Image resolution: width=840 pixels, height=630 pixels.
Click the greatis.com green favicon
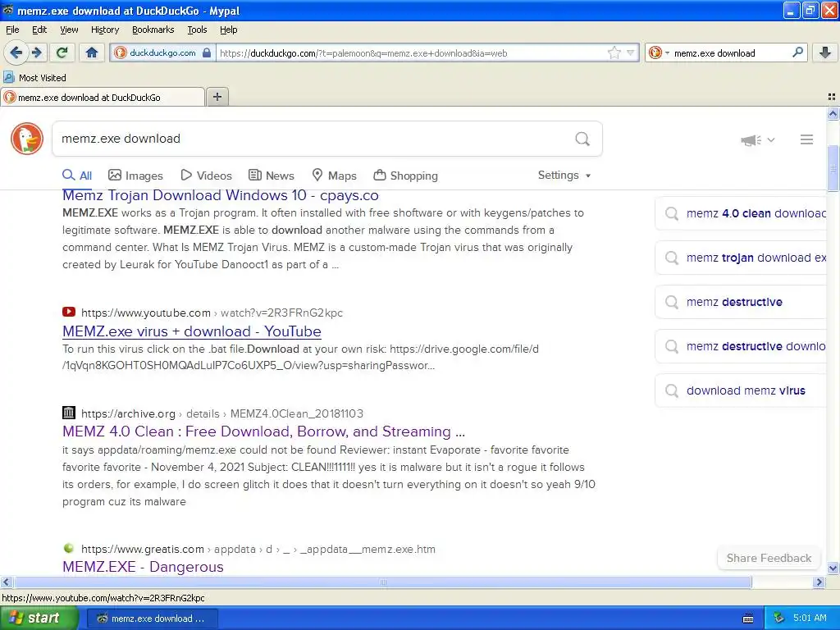click(x=69, y=548)
